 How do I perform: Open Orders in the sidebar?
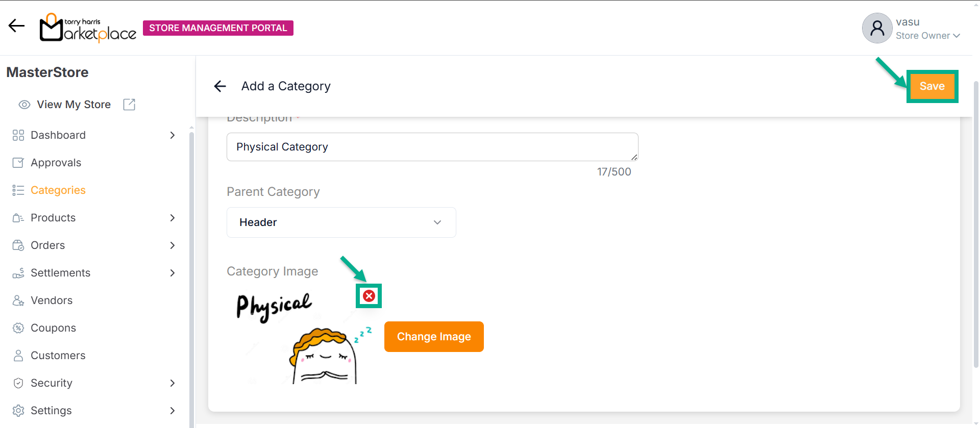point(47,245)
